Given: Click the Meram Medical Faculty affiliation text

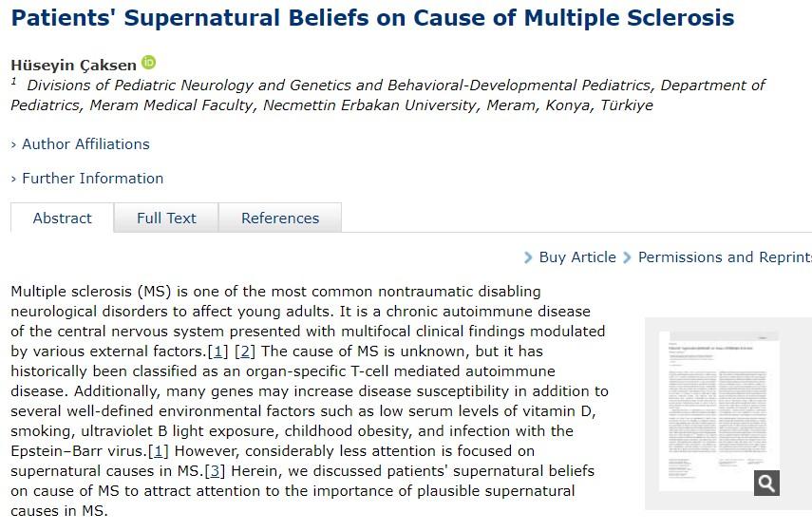Looking at the screenshot, I should tap(171, 105).
